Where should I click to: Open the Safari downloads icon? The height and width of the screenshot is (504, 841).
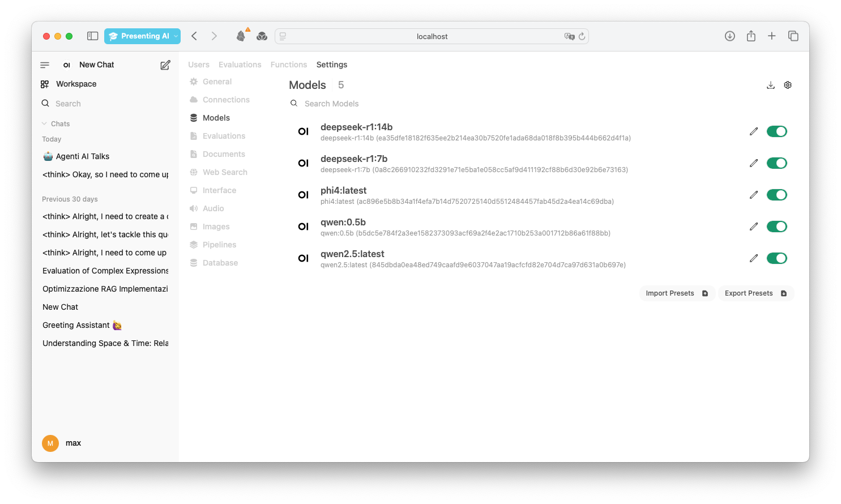click(x=730, y=36)
